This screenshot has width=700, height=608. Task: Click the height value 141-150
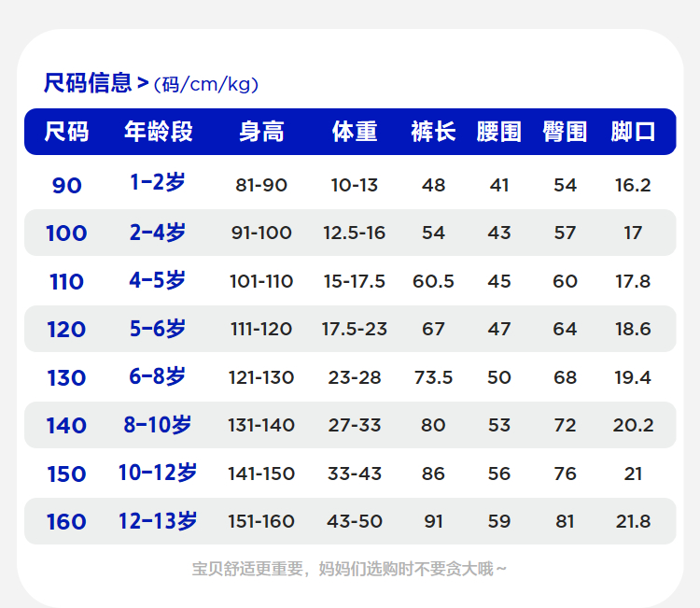coord(261,474)
